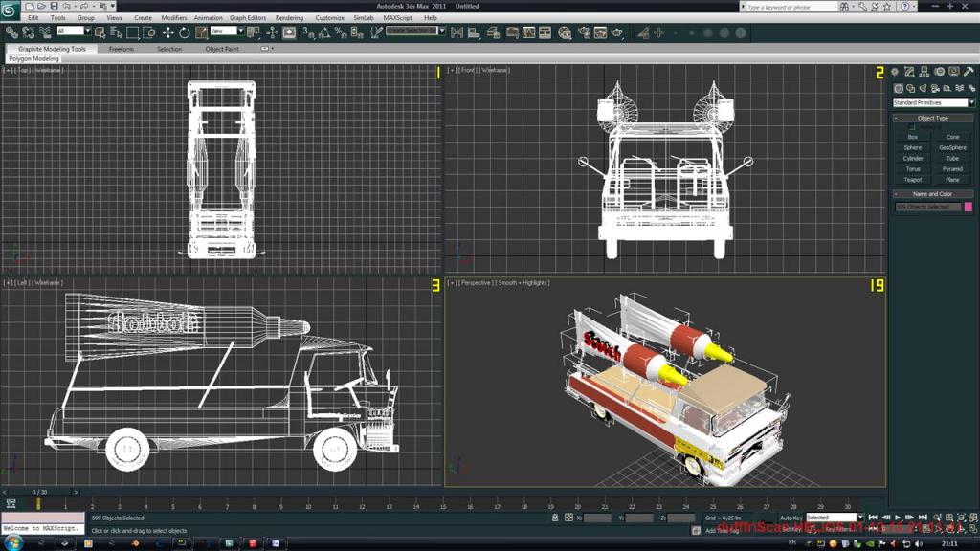Click the Align tool icon
Screen dimensions: 980x551
474,33
